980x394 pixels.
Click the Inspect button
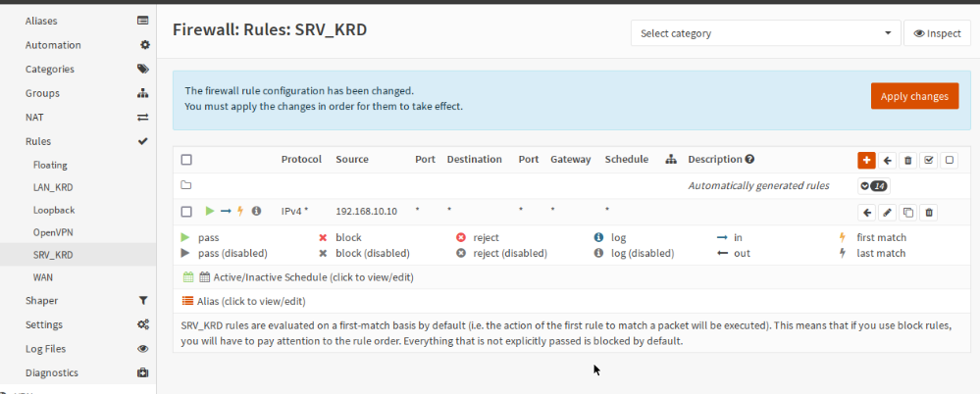click(x=937, y=33)
